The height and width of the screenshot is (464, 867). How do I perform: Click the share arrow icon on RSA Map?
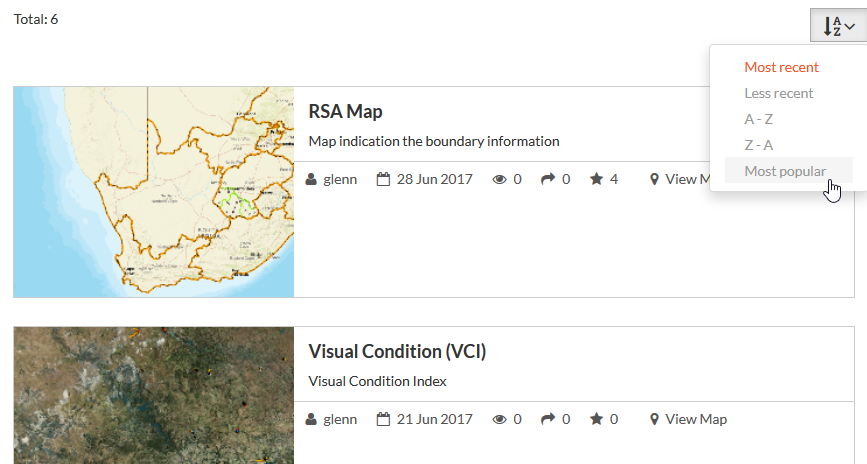pos(548,180)
